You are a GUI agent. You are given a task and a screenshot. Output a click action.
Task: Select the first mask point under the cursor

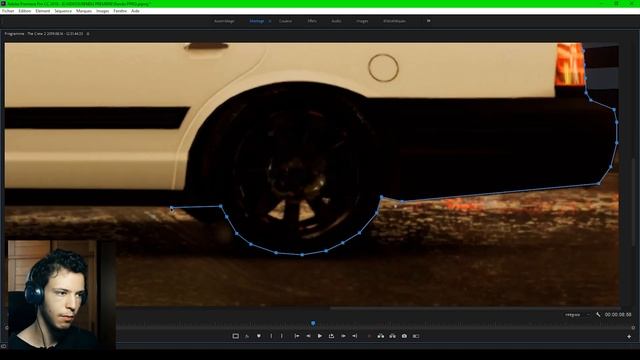(172, 209)
